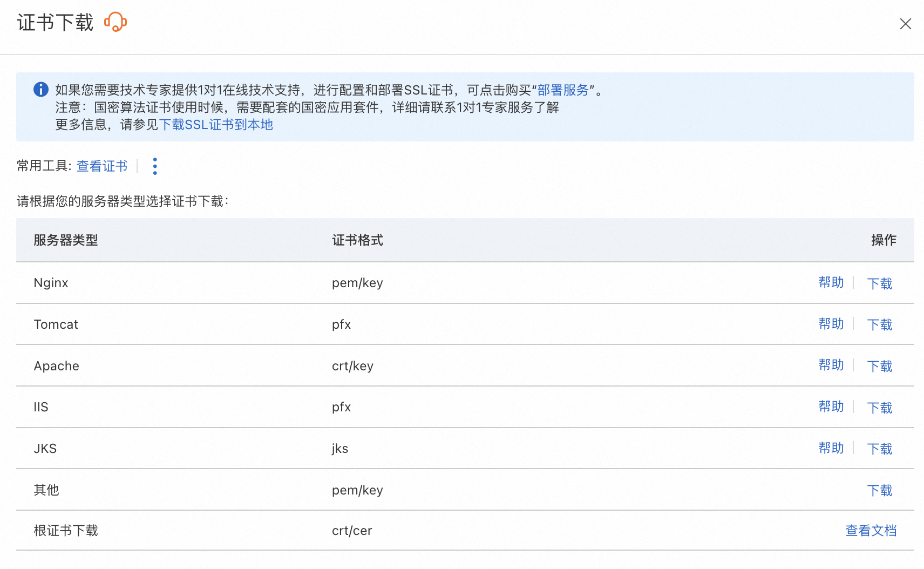The image size is (924, 569).
Task: Select the Tomcat server type cell
Action: [56, 324]
